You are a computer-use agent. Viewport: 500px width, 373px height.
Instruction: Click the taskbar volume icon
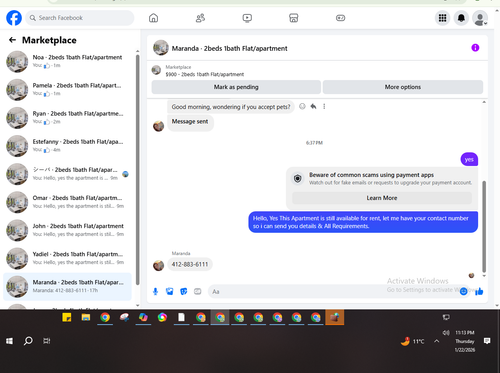[x=446, y=333]
